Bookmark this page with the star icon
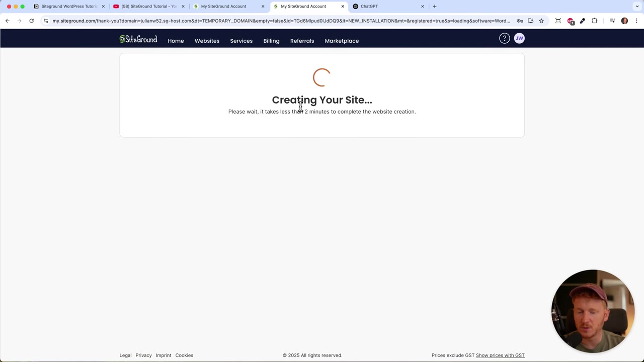 pos(541,21)
